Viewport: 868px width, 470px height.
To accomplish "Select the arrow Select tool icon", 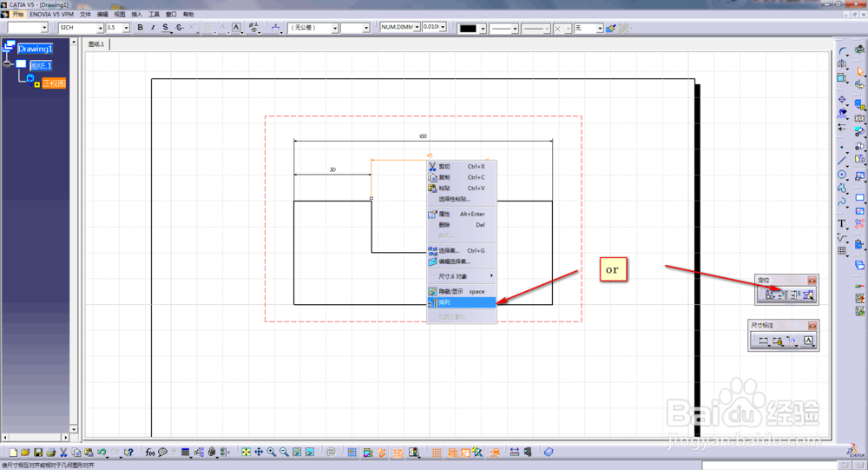I will 859,71.
